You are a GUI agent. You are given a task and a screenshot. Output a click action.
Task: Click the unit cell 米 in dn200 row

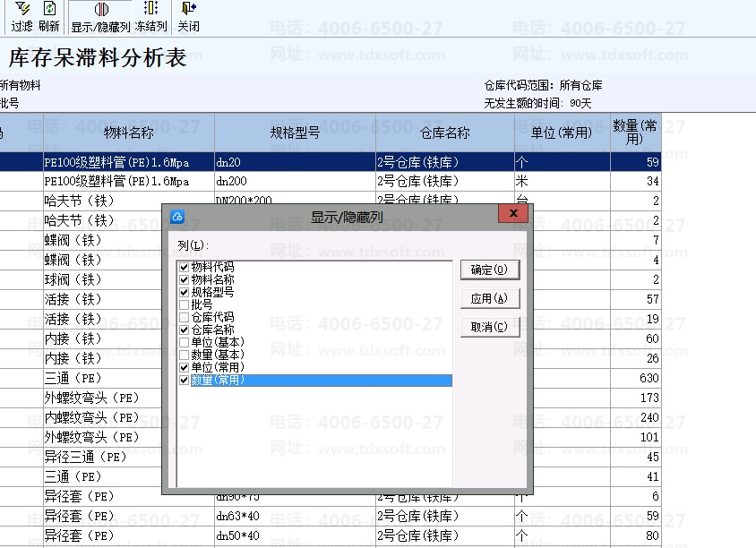563,181
